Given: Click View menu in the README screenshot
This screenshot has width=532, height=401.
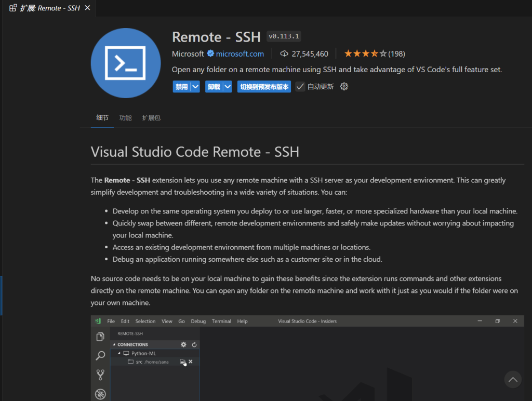Looking at the screenshot, I should 167,322.
